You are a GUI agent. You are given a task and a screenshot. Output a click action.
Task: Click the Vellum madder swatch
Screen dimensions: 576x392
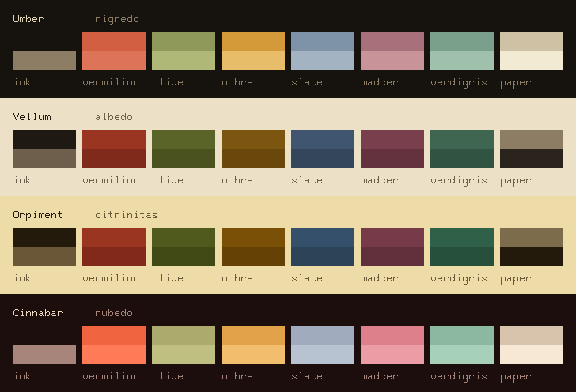392,149
